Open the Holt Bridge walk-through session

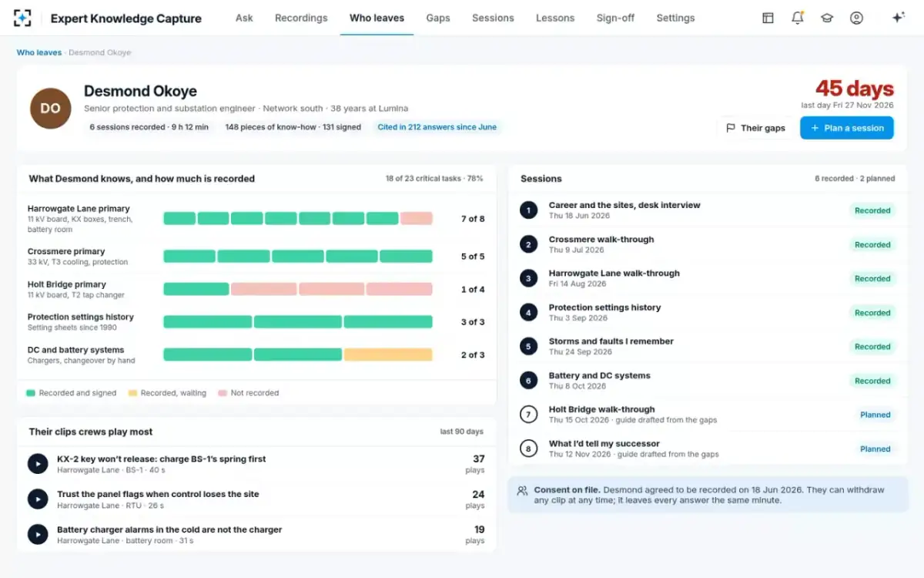(708, 415)
